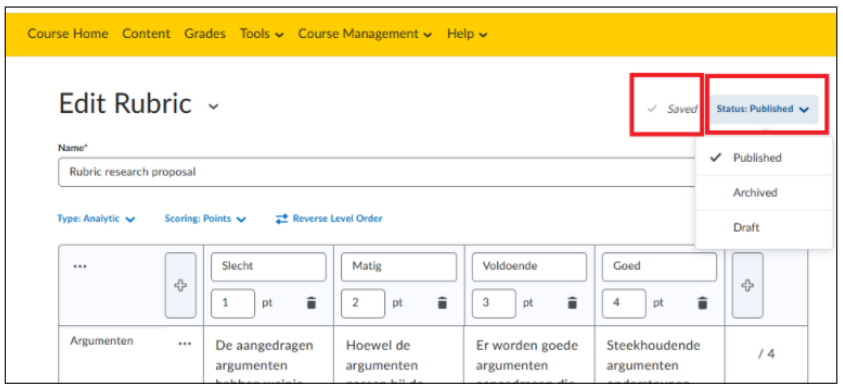Delete the Voldoende level via trash icon
Image resolution: width=843 pixels, height=389 pixels.
point(572,303)
